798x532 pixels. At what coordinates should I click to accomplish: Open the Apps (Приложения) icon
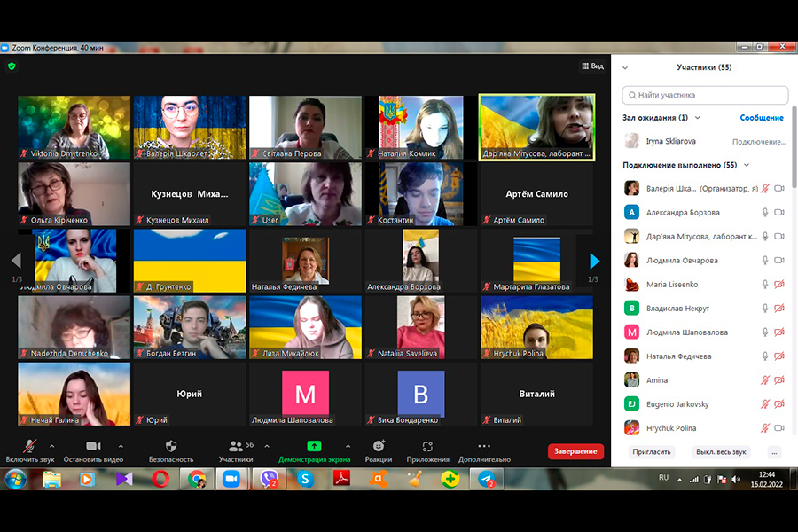coord(427,446)
